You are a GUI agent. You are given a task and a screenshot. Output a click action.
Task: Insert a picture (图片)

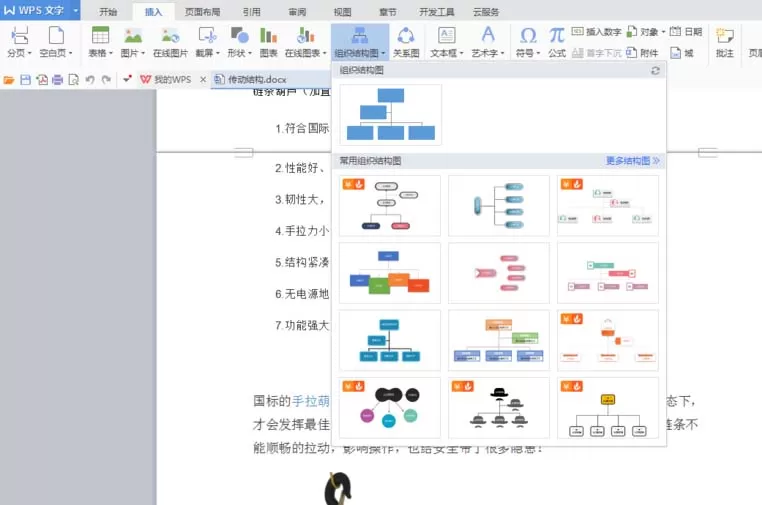coord(133,42)
